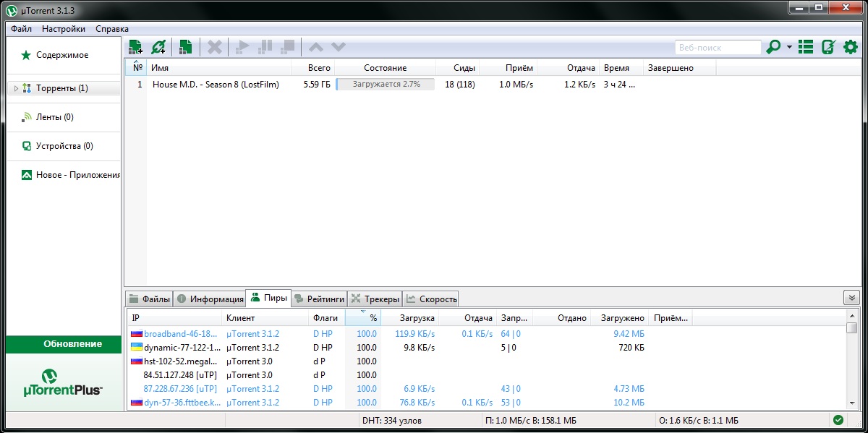
Task: Click the 720 КБ downloaded cell
Action: [x=631, y=348]
